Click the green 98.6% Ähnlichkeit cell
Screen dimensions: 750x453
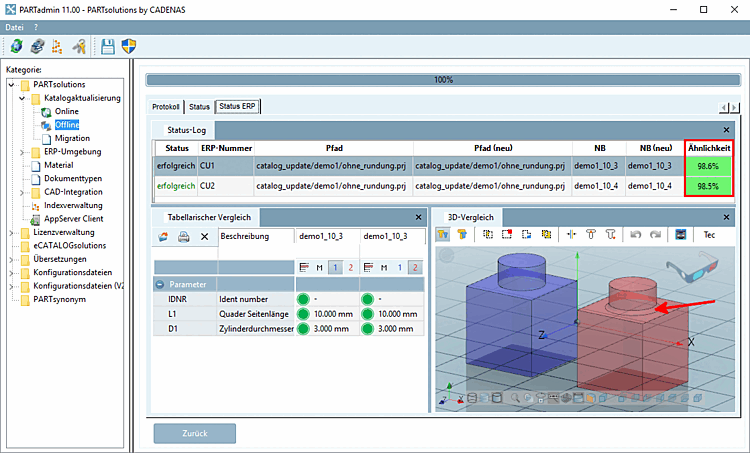point(708,166)
